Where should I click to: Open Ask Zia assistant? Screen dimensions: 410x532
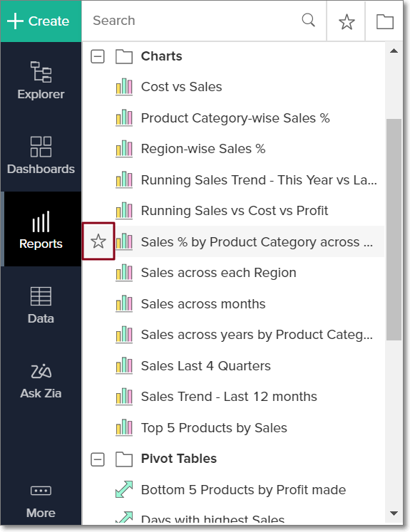pyautogui.click(x=41, y=380)
